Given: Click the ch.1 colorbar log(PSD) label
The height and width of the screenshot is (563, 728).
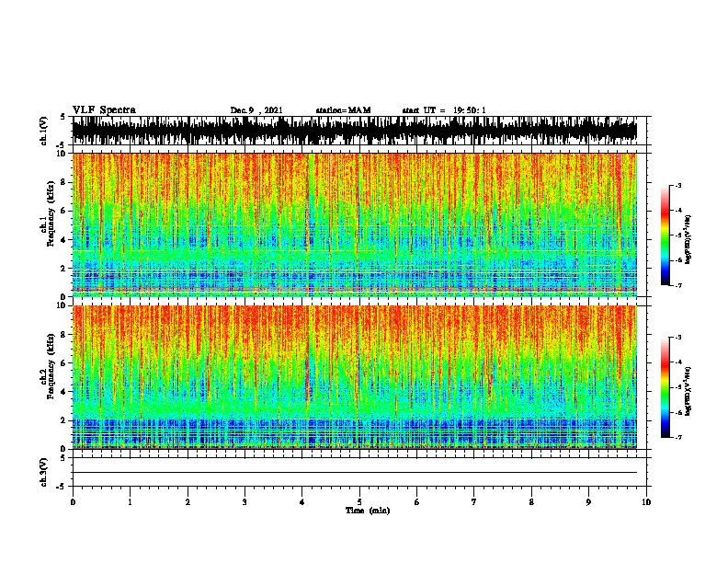Looking at the screenshot, I should (688, 239).
